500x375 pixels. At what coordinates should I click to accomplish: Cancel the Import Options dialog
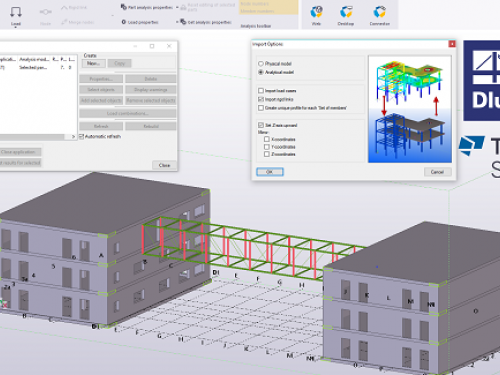(x=438, y=172)
